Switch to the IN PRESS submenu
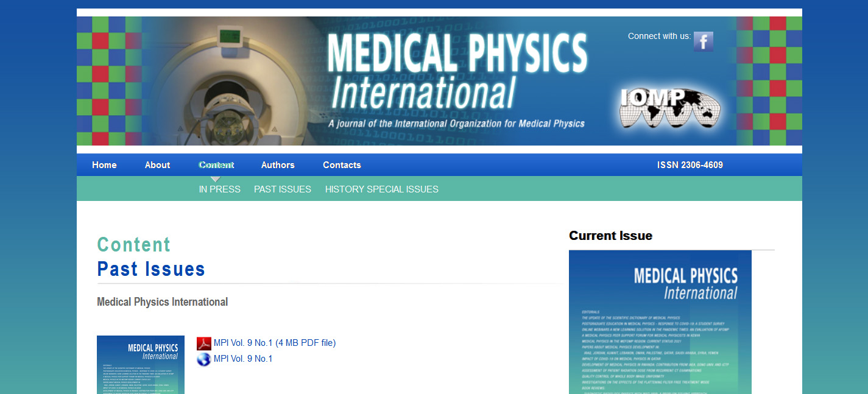This screenshot has height=394, width=868. [219, 189]
